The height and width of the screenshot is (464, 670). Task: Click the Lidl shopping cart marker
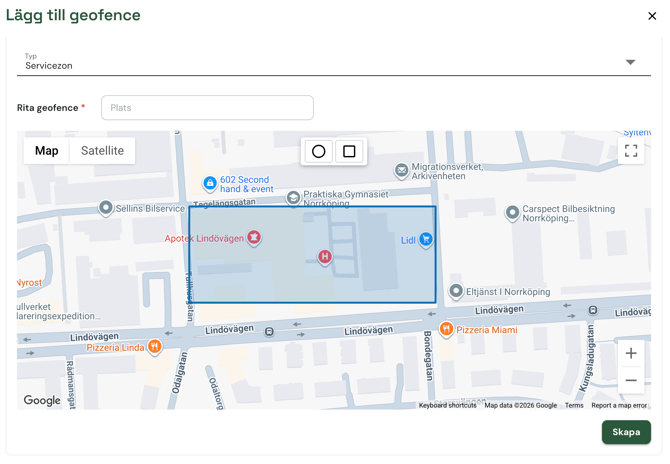426,239
